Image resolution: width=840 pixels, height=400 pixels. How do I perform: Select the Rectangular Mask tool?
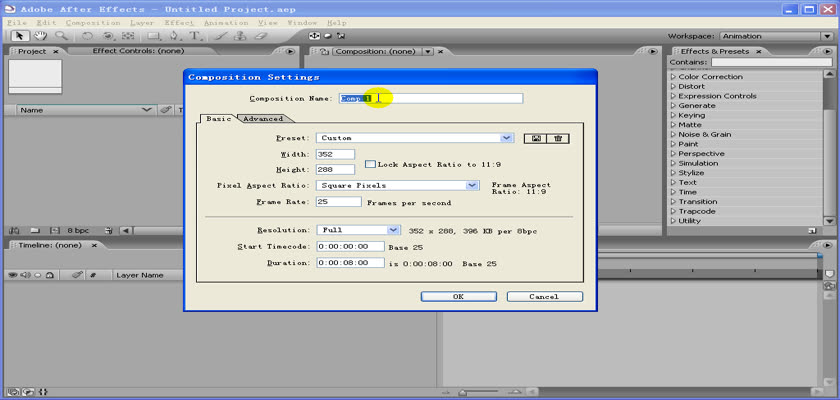click(x=154, y=36)
